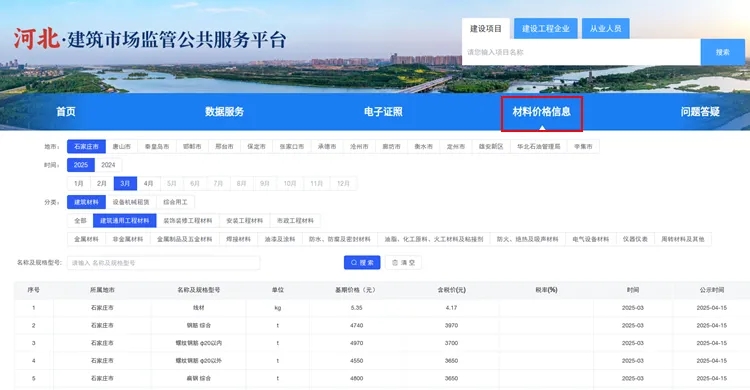
Task: Select category 建筑材料
Action: point(86,202)
